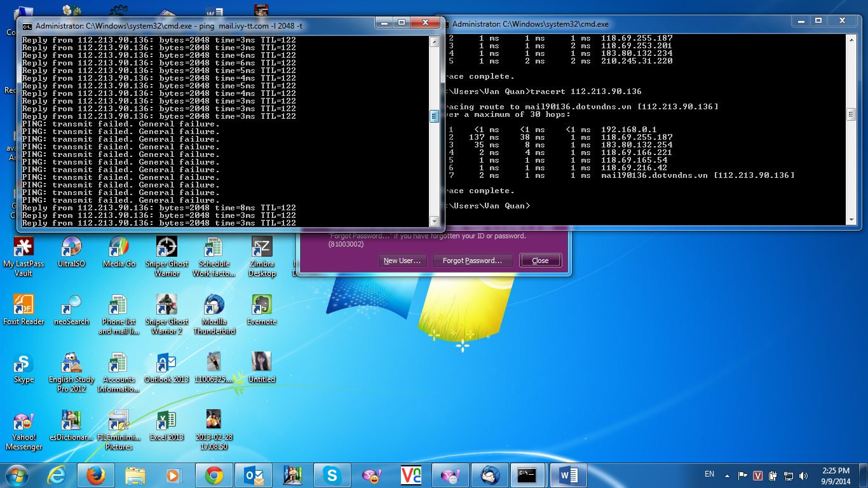Launch Media Go from the desktop
The image size is (868, 488).
click(x=119, y=252)
